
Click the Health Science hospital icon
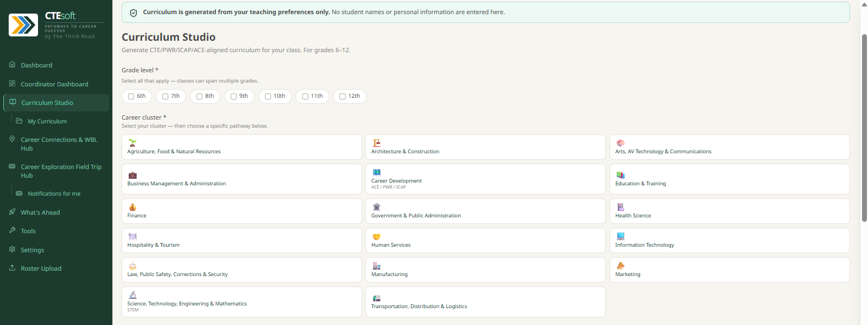click(x=620, y=207)
